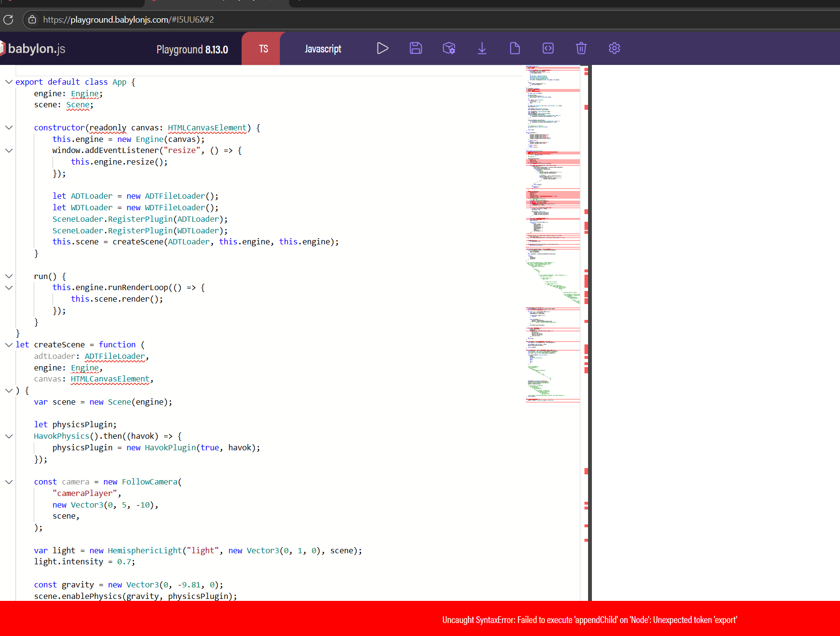
Task: Click 'light.intensity = 0.7;' line
Action: pos(85,561)
